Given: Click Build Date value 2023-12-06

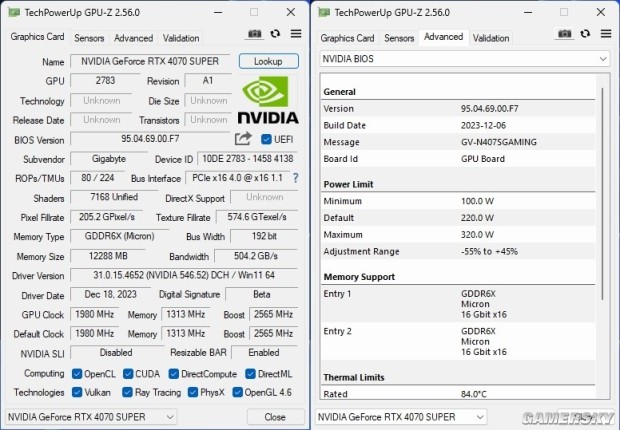Looking at the screenshot, I should point(483,125).
